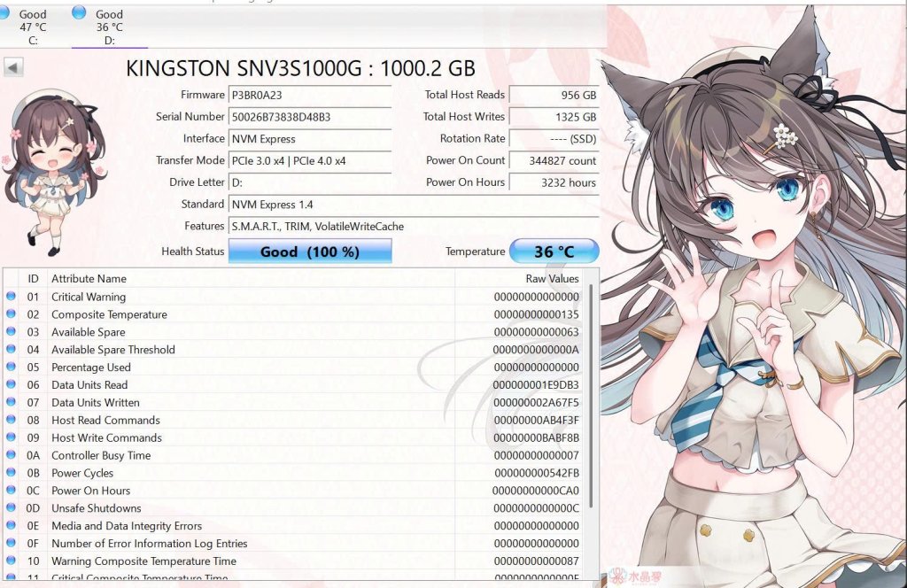Click status icon for Media and Data Integrity Errors
The width and height of the screenshot is (907, 588).
[11, 525]
